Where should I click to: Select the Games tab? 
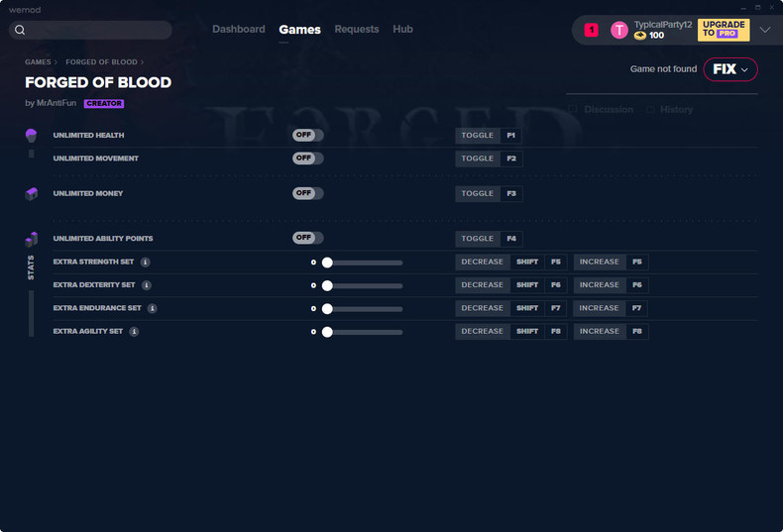(x=299, y=30)
